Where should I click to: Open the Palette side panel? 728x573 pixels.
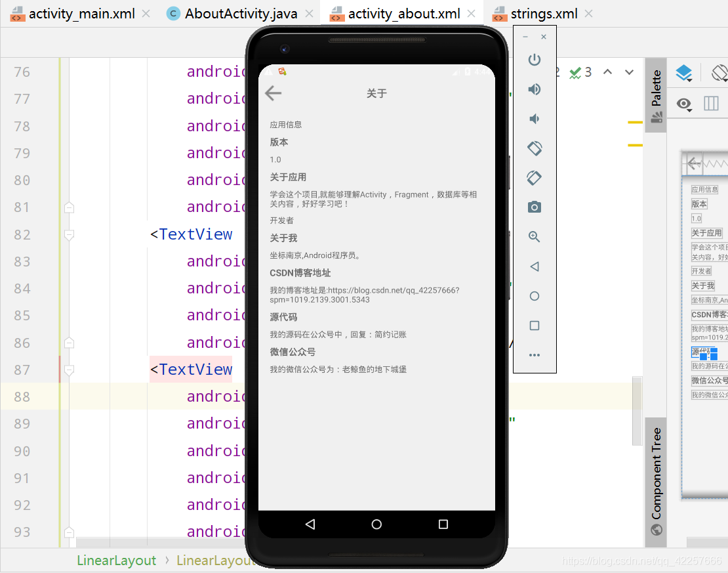click(656, 95)
